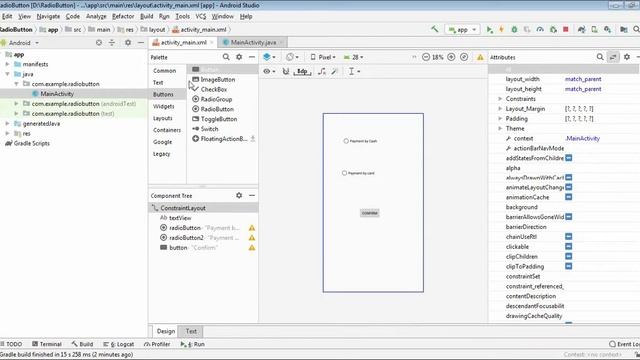Expand the generatedJava folder

7,123
